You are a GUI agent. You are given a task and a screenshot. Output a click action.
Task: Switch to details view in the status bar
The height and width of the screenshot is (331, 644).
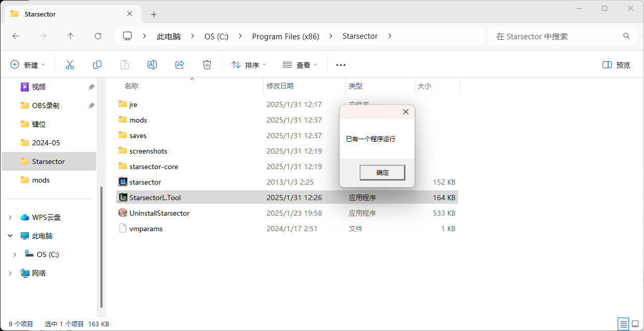[624, 324]
